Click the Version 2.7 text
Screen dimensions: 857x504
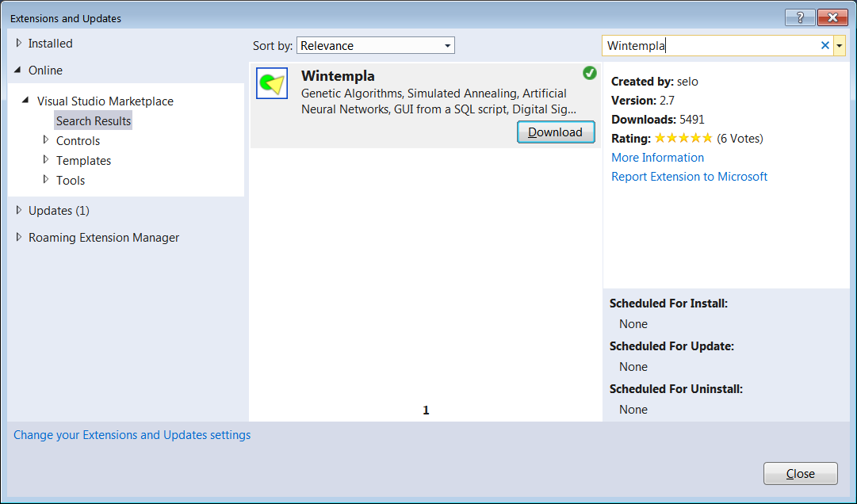click(643, 101)
